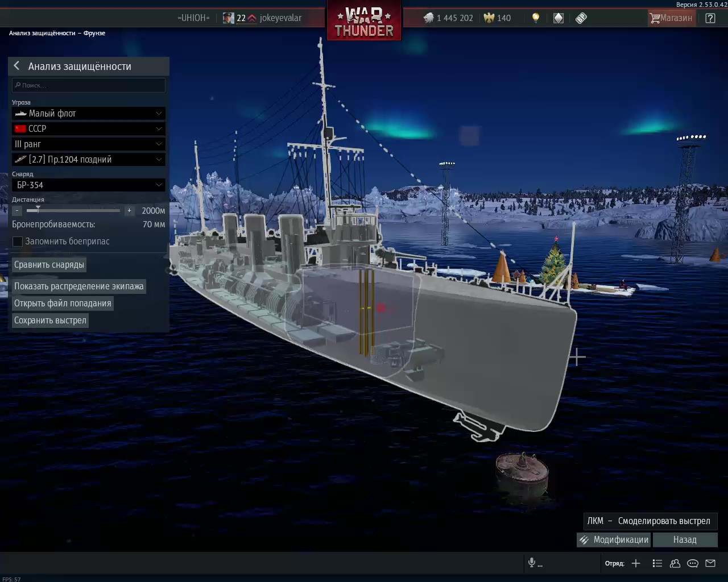Open the Магазин shop menu
The image size is (728, 582).
pyautogui.click(x=671, y=18)
